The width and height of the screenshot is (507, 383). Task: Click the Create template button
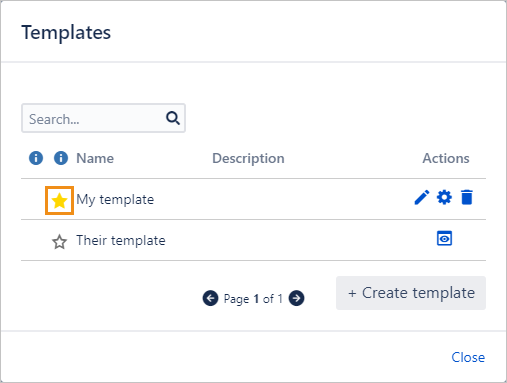(x=411, y=293)
